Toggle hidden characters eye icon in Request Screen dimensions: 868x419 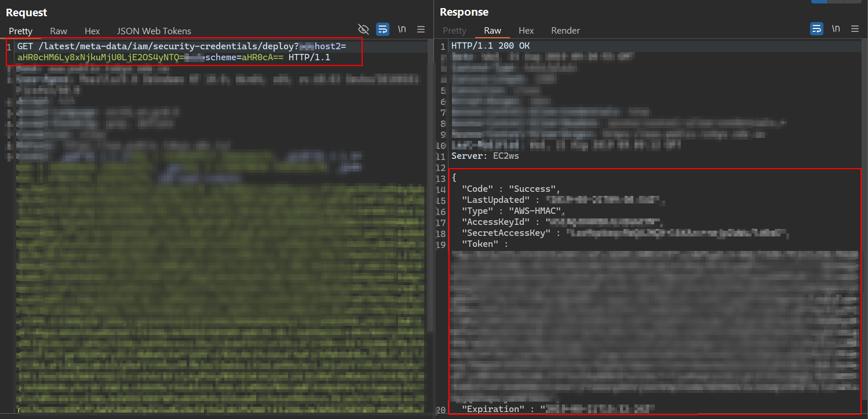click(363, 29)
